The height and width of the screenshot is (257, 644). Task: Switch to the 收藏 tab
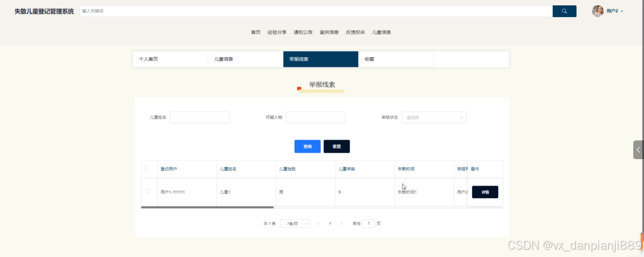pos(396,59)
